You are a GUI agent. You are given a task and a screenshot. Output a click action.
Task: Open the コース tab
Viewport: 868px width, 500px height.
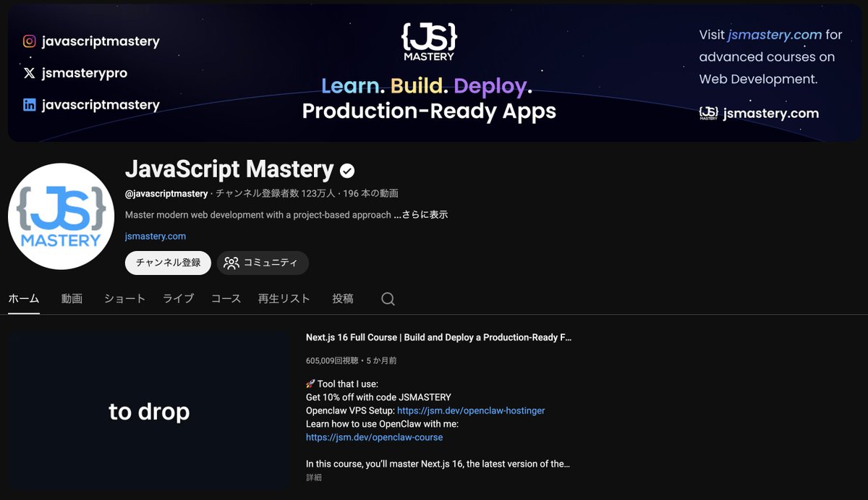point(226,298)
